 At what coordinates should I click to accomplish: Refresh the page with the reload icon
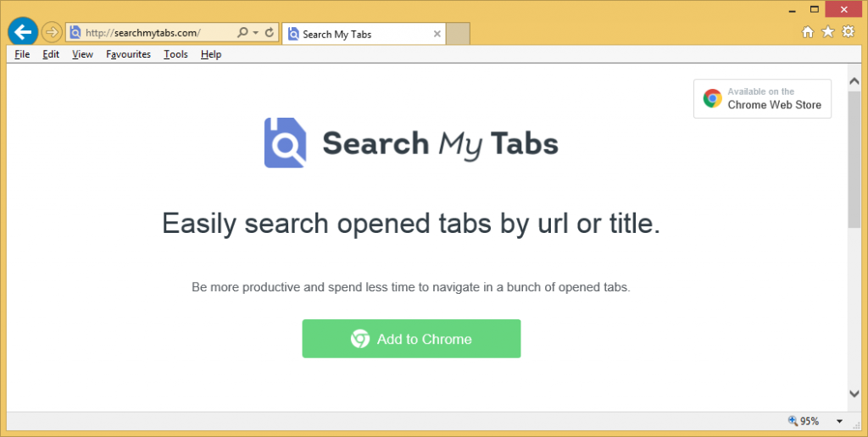click(270, 33)
